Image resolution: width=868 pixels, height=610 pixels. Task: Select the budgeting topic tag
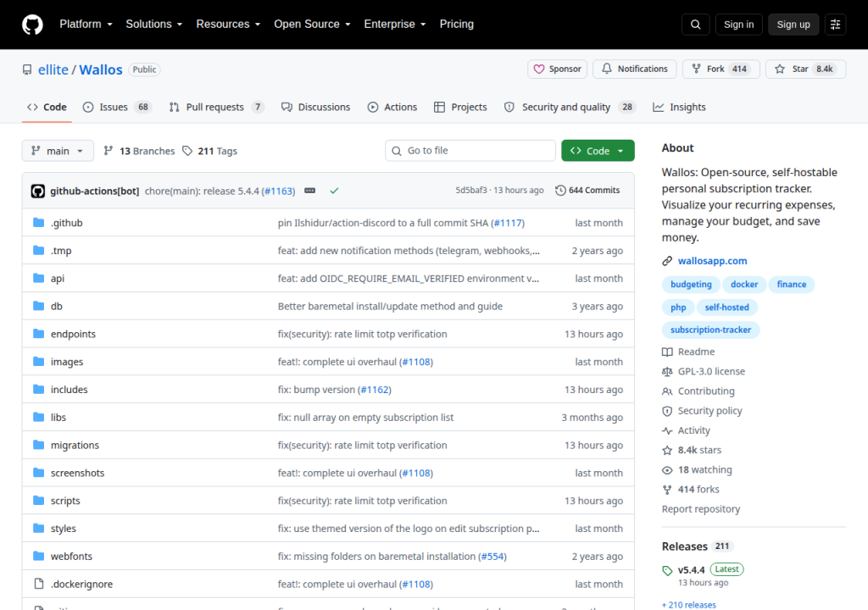[x=691, y=285]
